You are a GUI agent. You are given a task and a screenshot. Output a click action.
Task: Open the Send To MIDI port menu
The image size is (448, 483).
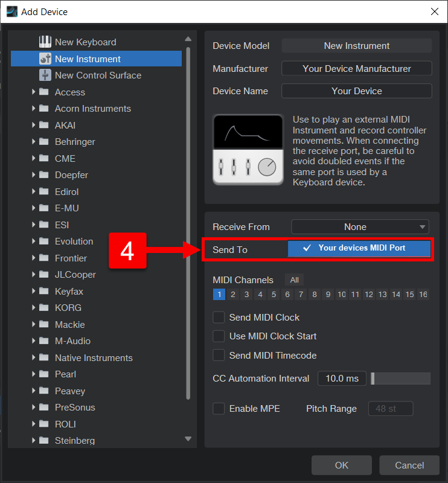click(359, 249)
